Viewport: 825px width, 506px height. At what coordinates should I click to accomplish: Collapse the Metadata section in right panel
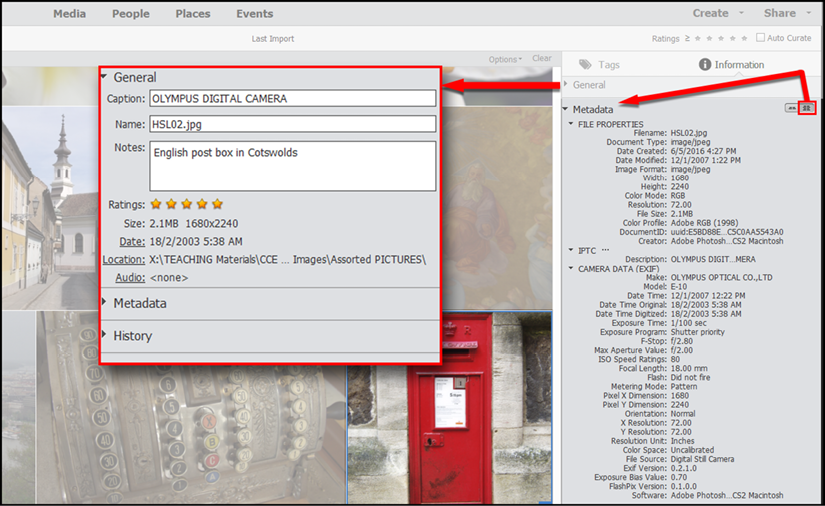566,109
